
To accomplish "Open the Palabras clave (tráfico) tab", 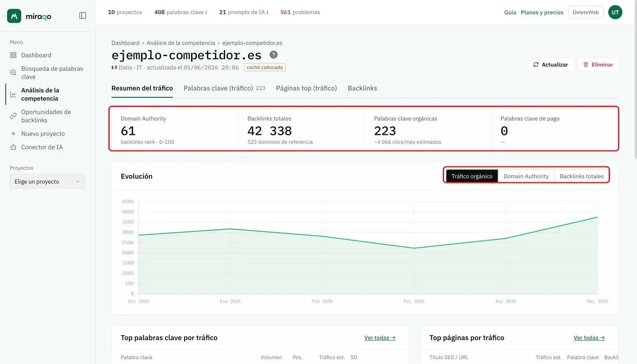I will pyautogui.click(x=224, y=88).
